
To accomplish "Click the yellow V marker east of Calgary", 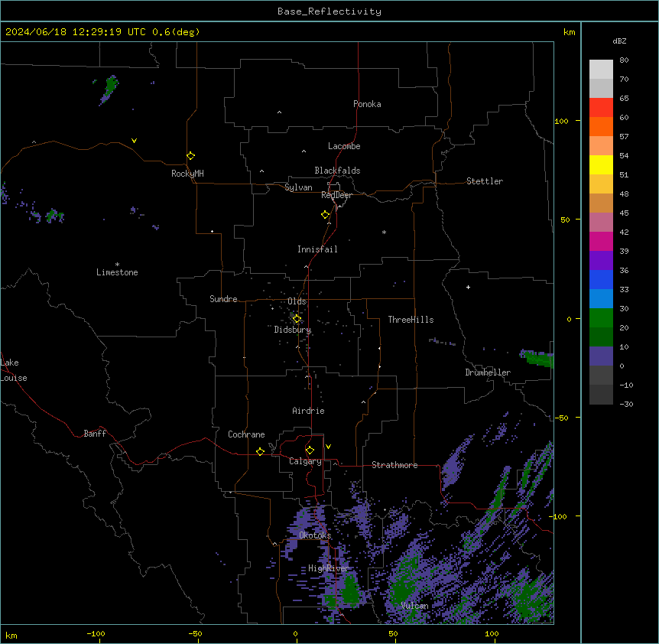I will point(328,447).
